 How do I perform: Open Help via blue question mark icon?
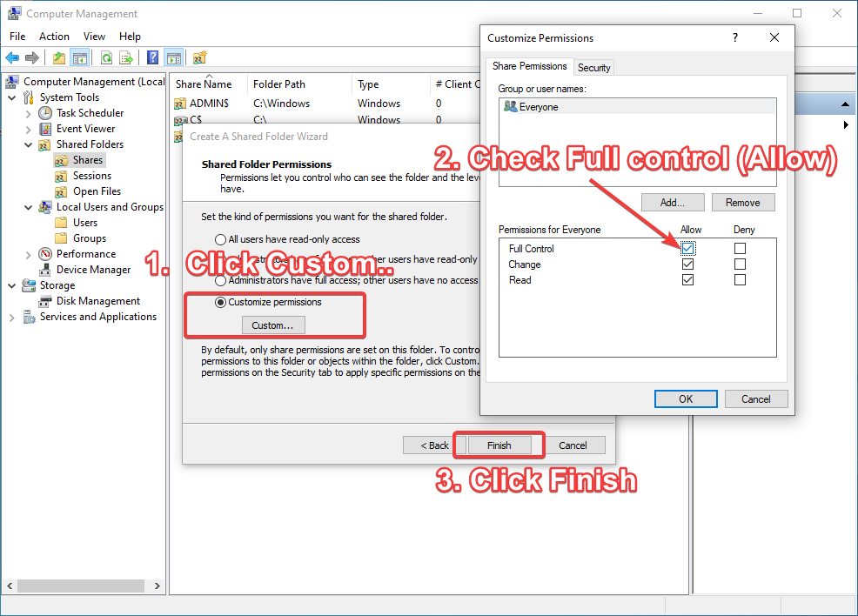point(153,57)
